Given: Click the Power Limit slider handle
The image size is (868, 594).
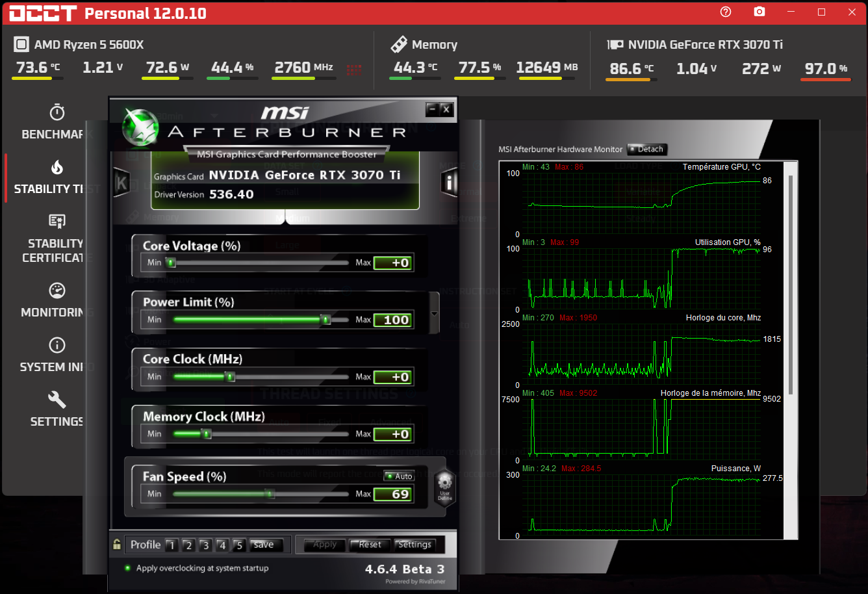Looking at the screenshot, I should 326,320.
